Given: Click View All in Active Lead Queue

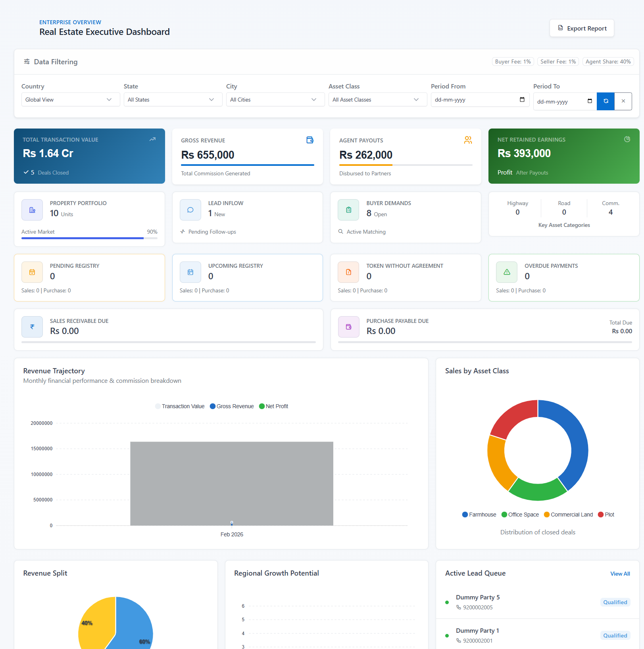Looking at the screenshot, I should (620, 574).
